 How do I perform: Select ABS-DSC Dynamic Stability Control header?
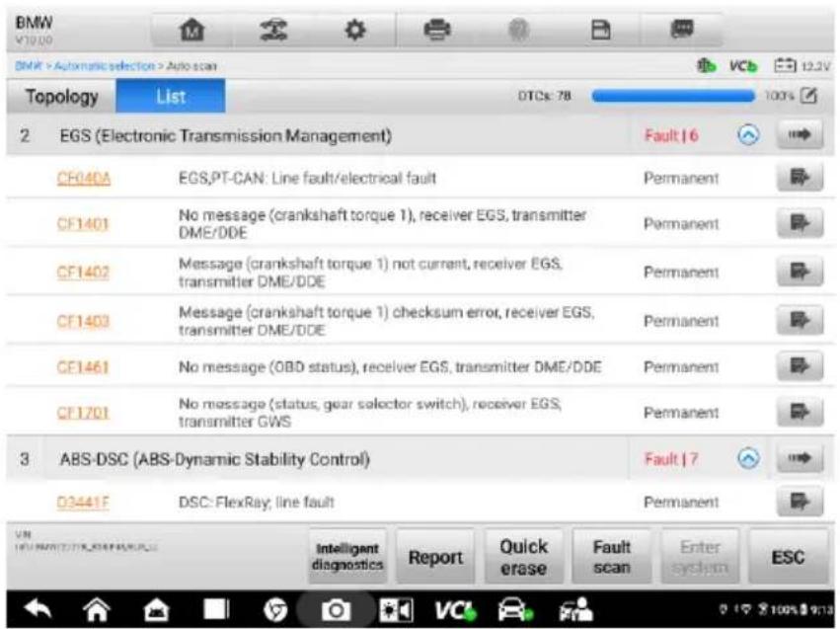click(215, 459)
